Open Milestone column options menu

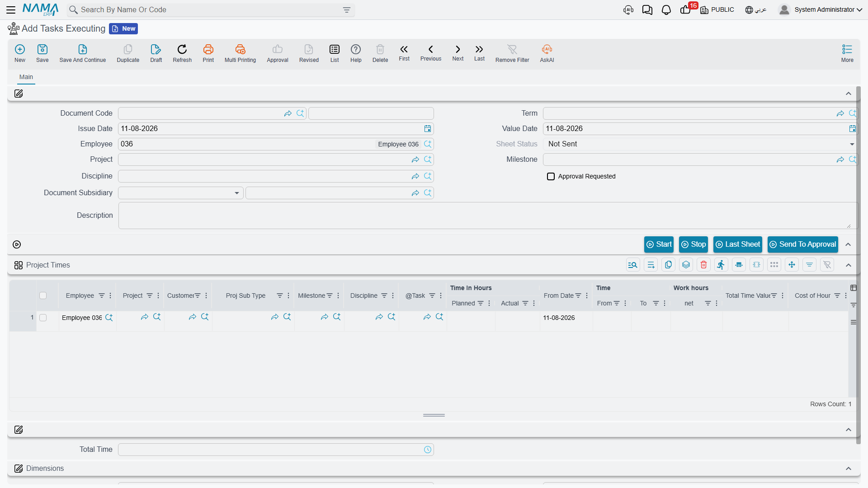[338, 296]
